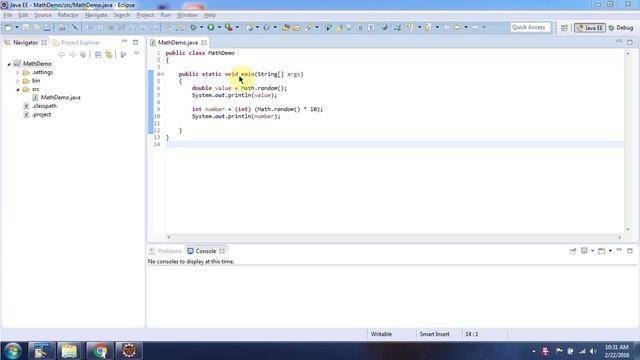
Task: Open Display Selected Console dropdown arrow
Action: (592, 251)
